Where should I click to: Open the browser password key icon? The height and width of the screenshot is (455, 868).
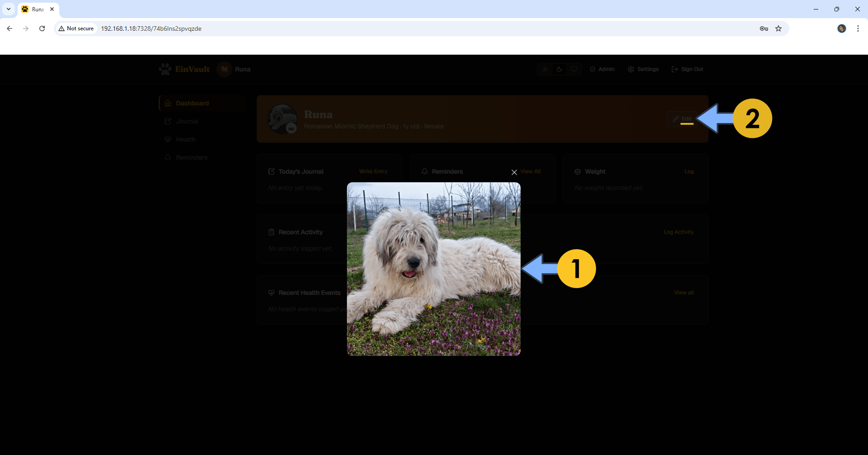[x=764, y=28]
